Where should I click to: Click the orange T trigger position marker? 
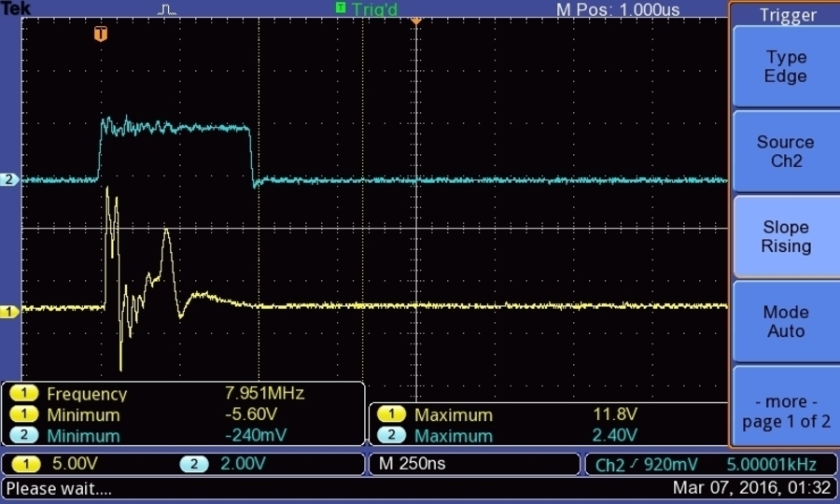[x=101, y=34]
